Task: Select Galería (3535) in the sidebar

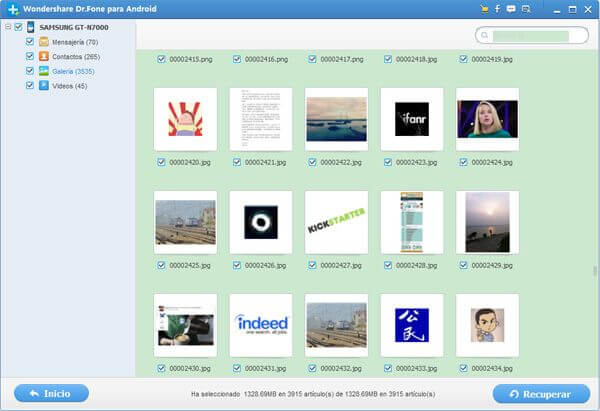Action: [72, 71]
